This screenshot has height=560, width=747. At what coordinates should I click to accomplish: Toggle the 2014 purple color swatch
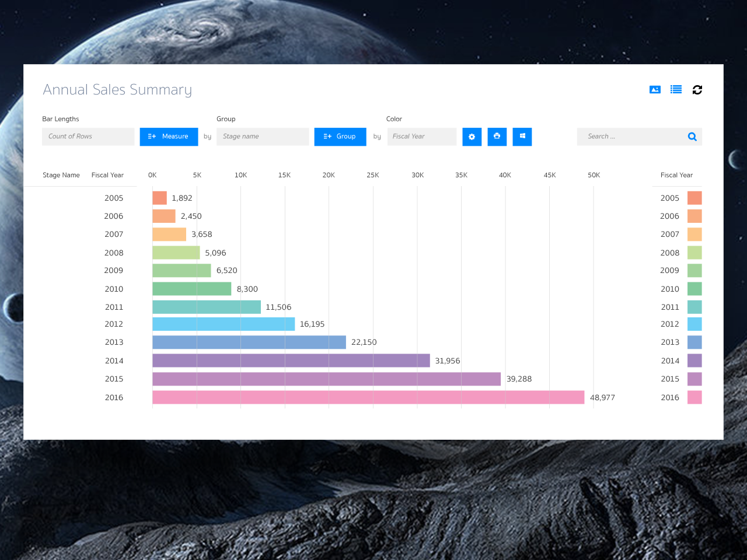pos(694,360)
